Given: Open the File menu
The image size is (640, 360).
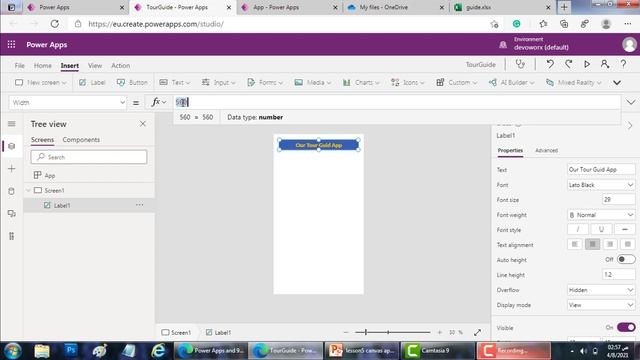Looking at the screenshot, I should (19, 65).
